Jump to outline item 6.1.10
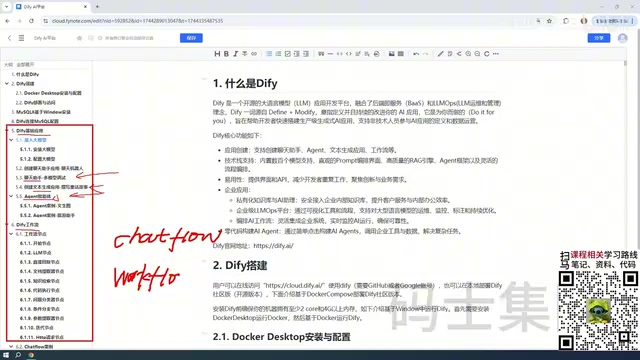640x360 pixels. [x=36, y=328]
